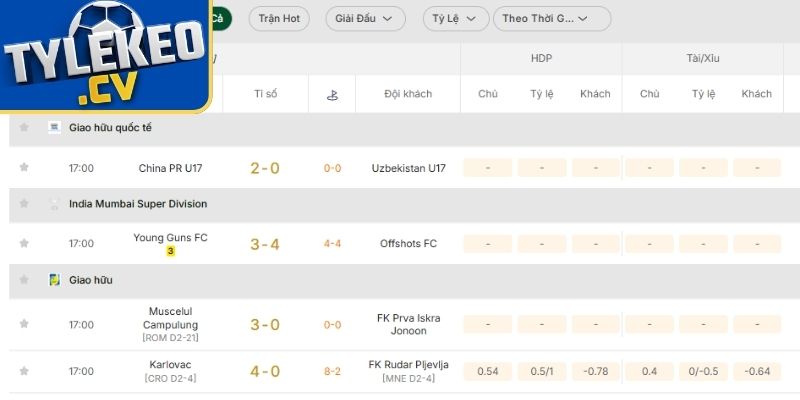This screenshot has width=800, height=400.
Task: Favorite the India Mumbai Super Division star
Action: [x=24, y=204]
